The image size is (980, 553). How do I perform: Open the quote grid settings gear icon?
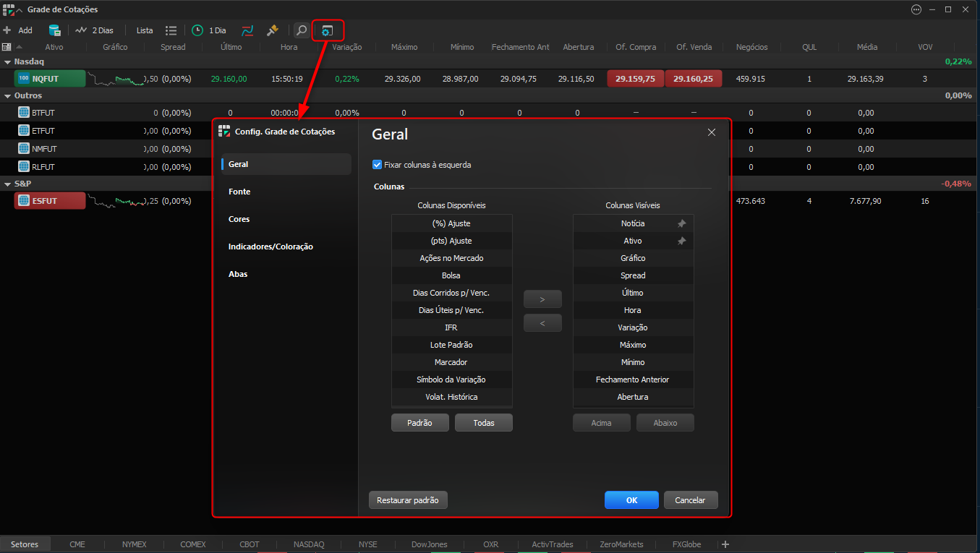point(327,30)
